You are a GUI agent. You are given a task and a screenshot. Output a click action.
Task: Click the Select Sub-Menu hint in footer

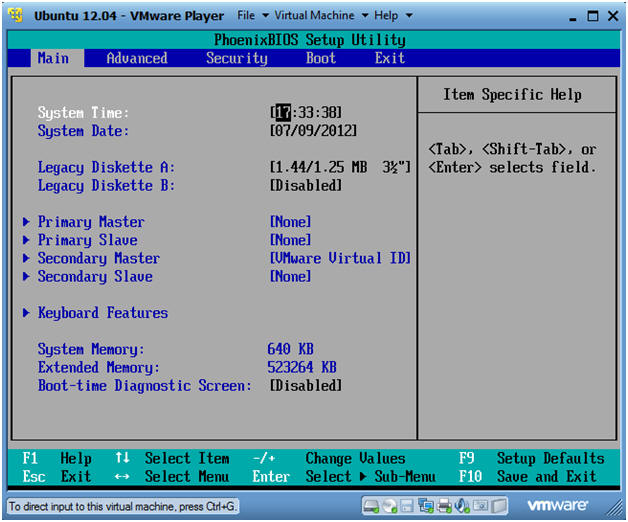(344, 477)
